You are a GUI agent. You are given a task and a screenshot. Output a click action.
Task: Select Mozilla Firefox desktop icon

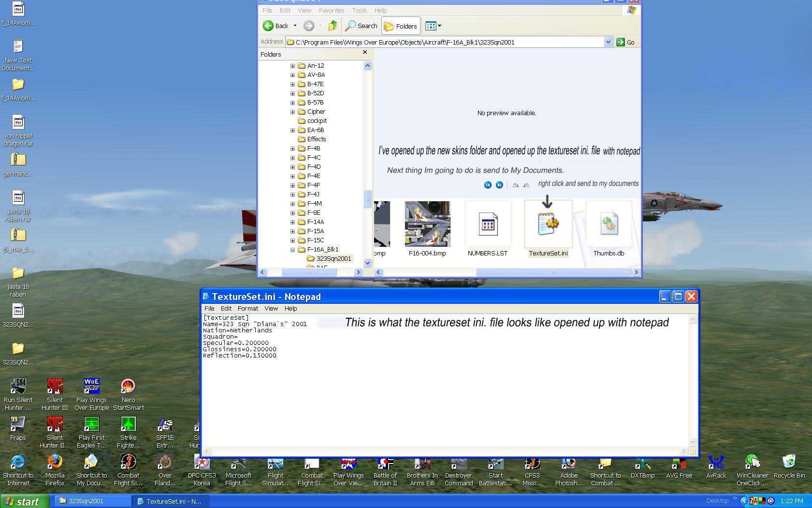point(55,470)
